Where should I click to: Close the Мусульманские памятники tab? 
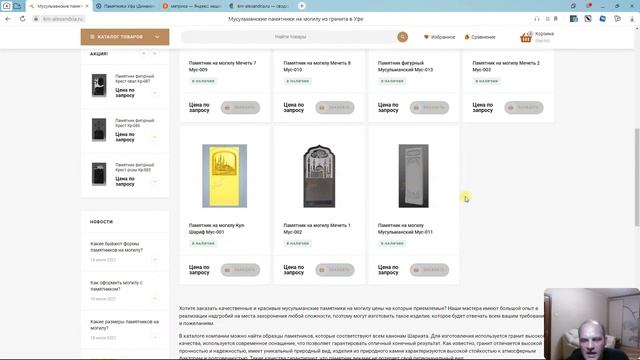pos(87,6)
